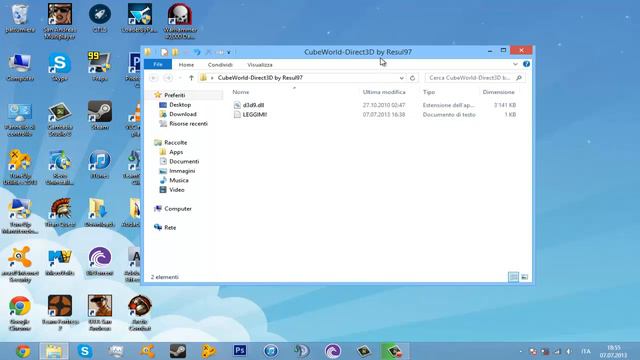Switch to the Condividi tab
Image resolution: width=640 pixels, height=360 pixels.
[x=220, y=64]
